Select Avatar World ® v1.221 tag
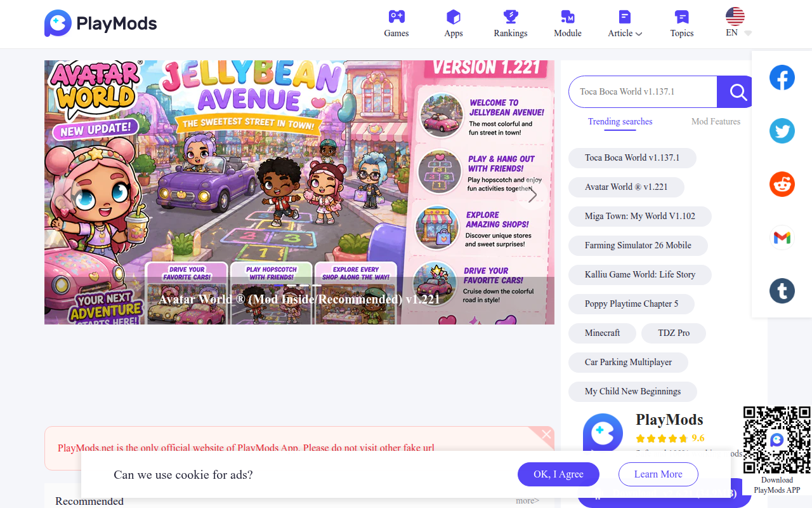Image resolution: width=812 pixels, height=508 pixels. [627, 187]
